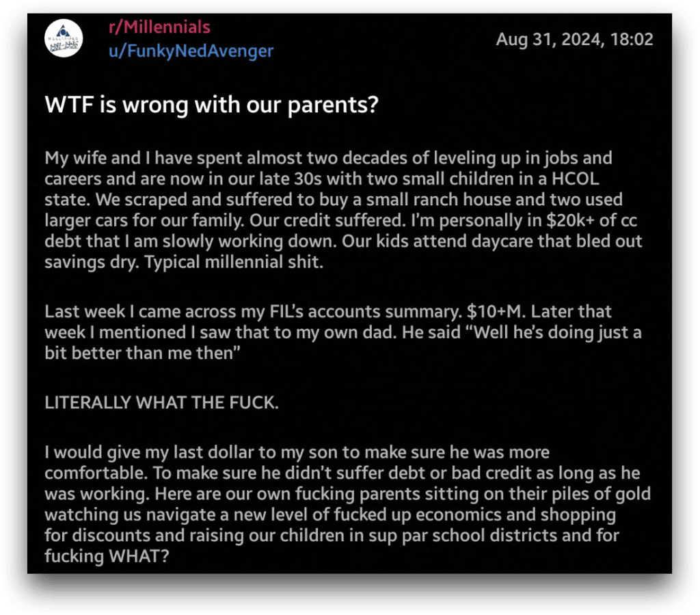Select the abbreviation 'HCOL' in the post

576,179
